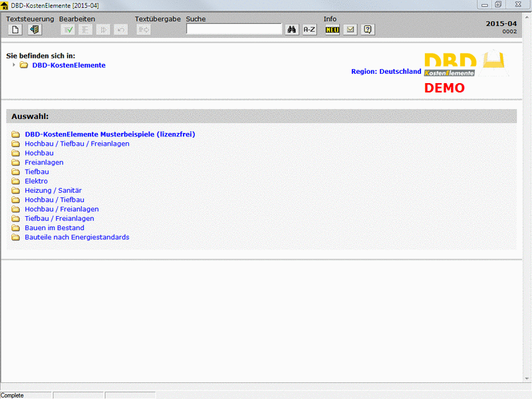Click the 2015-04 version label
The image size is (532, 399).
pyautogui.click(x=501, y=24)
